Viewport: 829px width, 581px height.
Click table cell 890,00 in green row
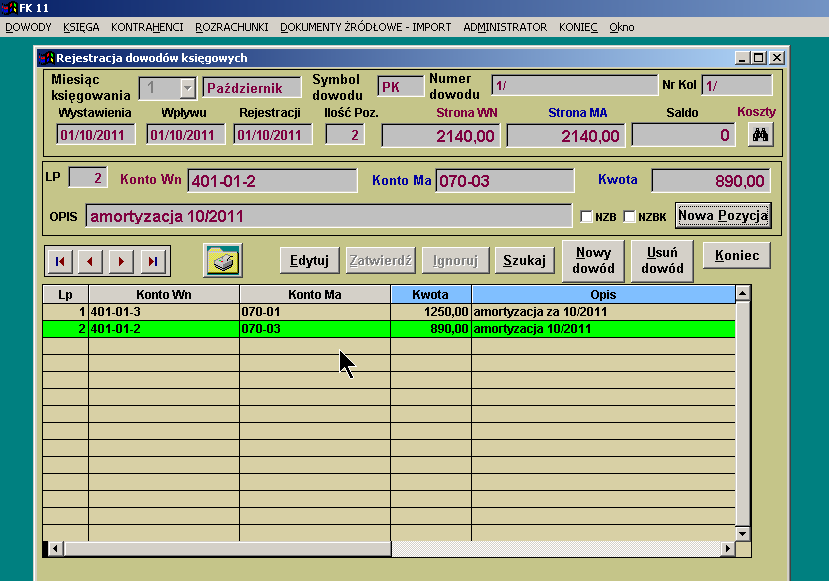tap(431, 329)
